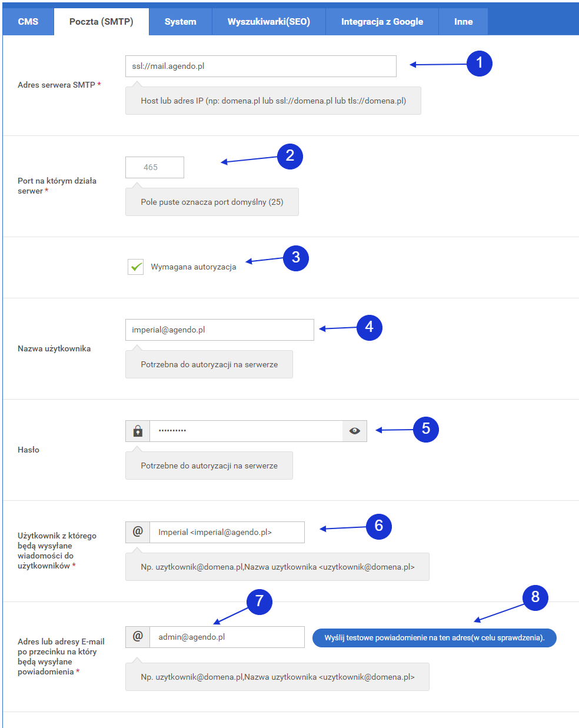Click the SMTP server address field
Viewport: 579px width, 728px height.
point(261,67)
